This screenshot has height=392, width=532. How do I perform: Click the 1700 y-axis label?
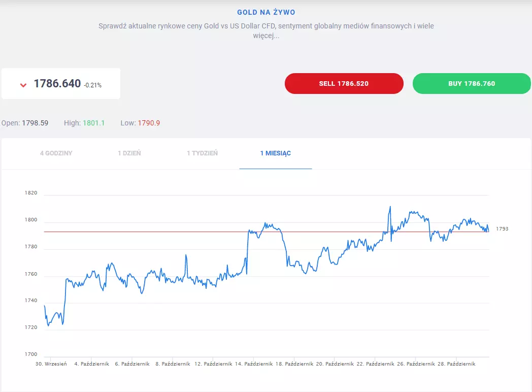[31, 354]
